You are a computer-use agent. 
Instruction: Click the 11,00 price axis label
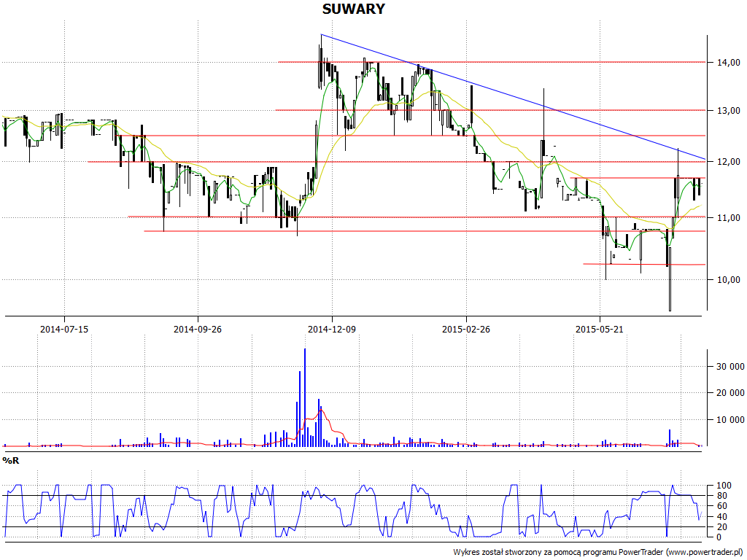[x=729, y=217]
